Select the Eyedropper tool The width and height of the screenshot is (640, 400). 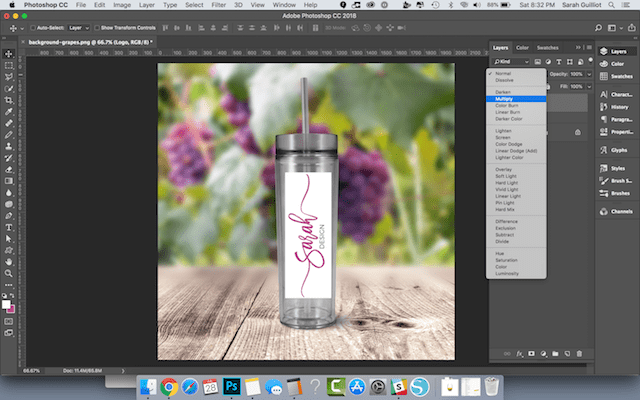(9, 112)
